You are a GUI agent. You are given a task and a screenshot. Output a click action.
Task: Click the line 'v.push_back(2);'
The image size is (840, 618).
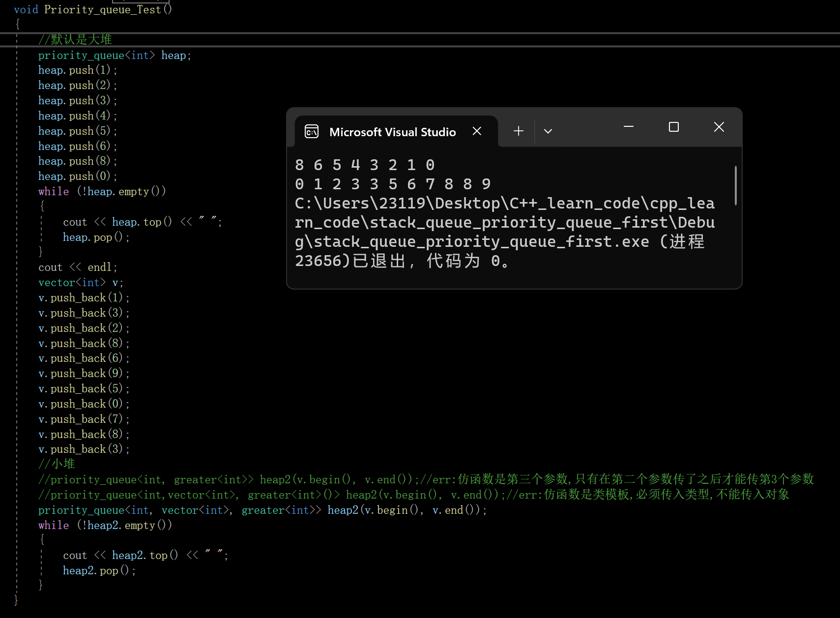pos(84,328)
